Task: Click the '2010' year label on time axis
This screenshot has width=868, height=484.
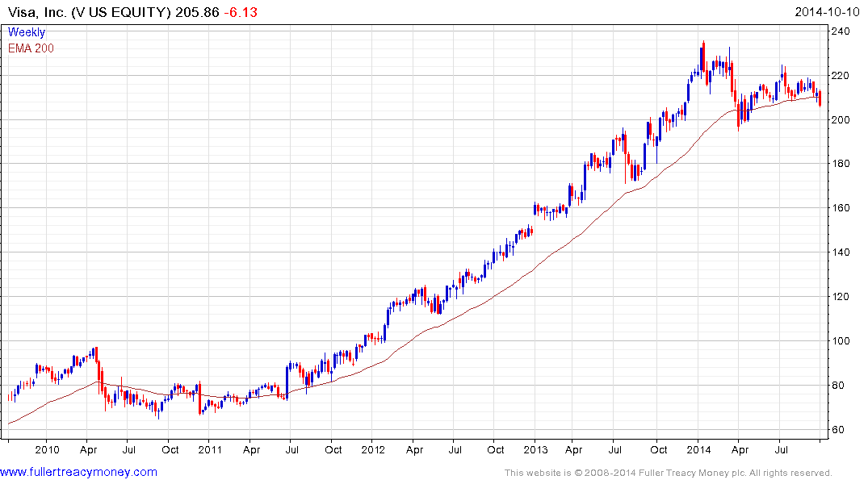Action: click(47, 449)
